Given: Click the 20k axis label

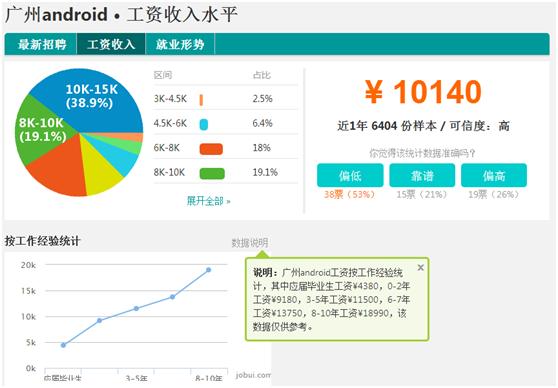Looking at the screenshot, I should click(28, 265).
